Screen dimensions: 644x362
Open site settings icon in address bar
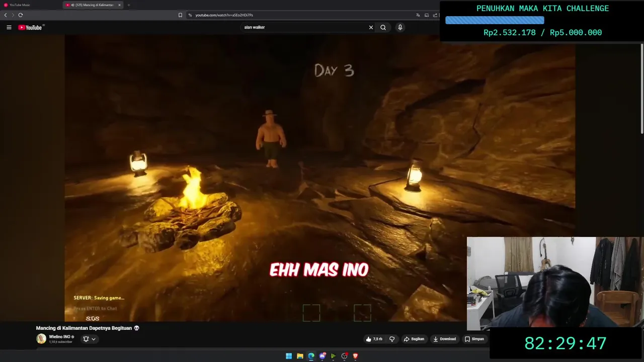190,15
